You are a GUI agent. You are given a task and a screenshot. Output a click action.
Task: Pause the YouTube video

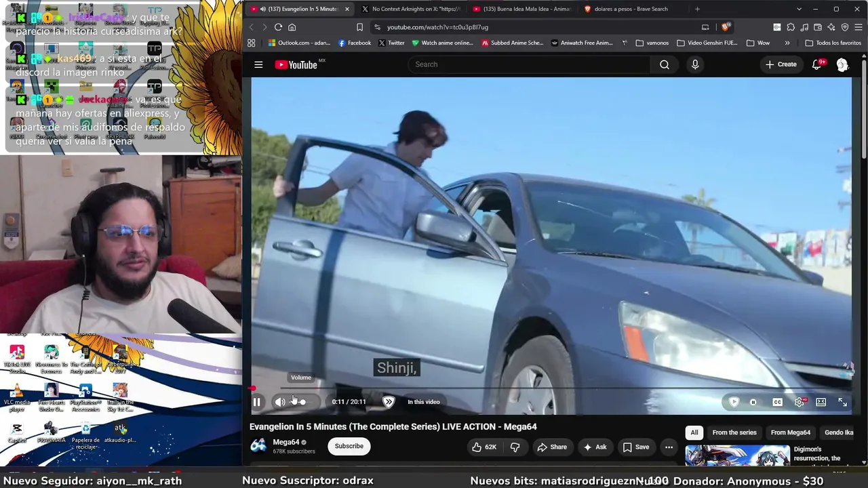pyautogui.click(x=257, y=402)
